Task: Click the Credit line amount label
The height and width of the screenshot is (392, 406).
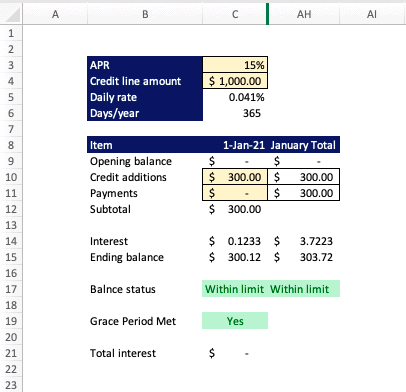Action: pos(145,81)
